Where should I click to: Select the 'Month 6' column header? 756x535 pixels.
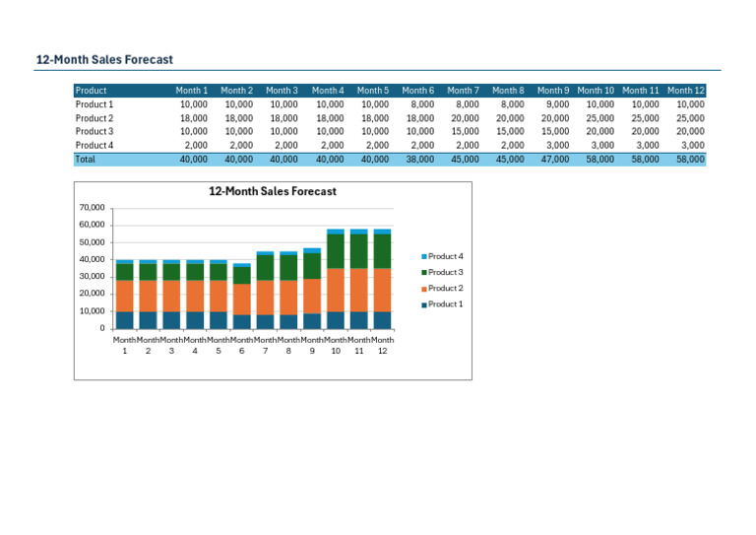(x=418, y=91)
